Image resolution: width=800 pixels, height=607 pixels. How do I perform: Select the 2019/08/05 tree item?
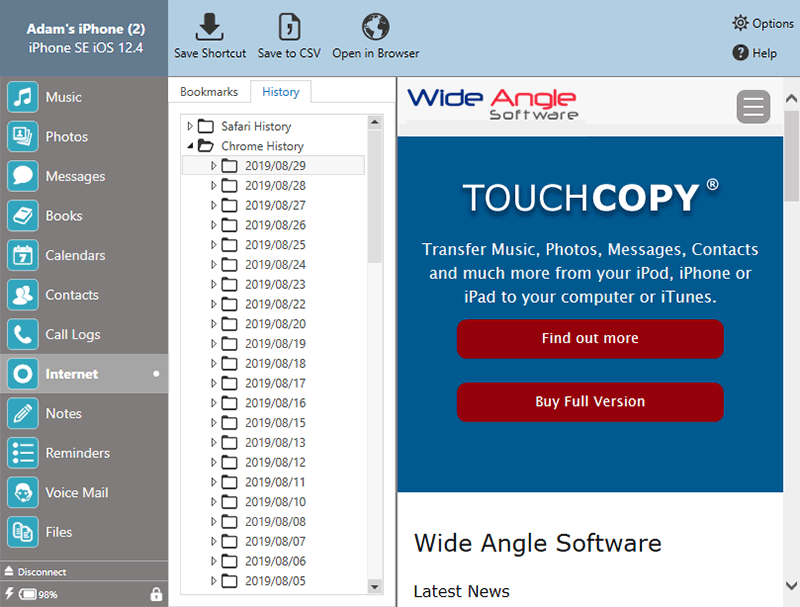tap(275, 581)
